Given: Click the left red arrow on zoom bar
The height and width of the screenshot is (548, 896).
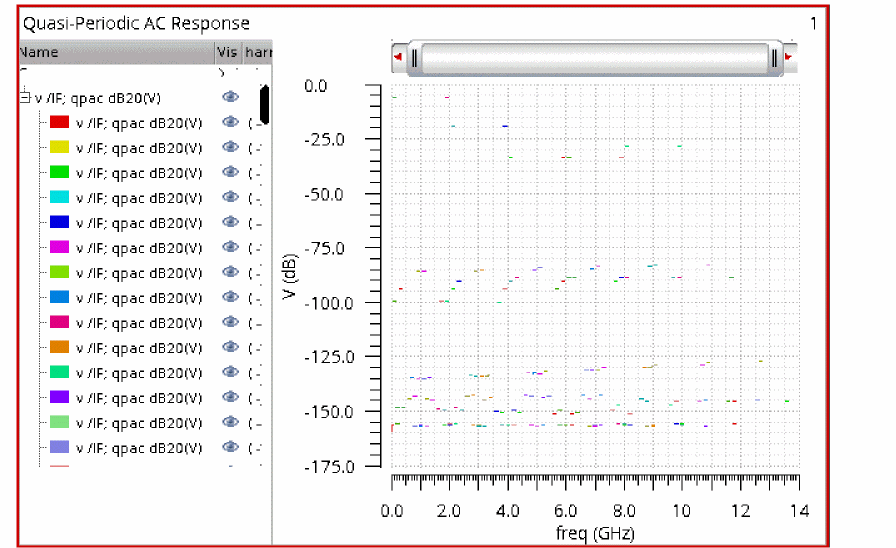Looking at the screenshot, I should point(399,58).
